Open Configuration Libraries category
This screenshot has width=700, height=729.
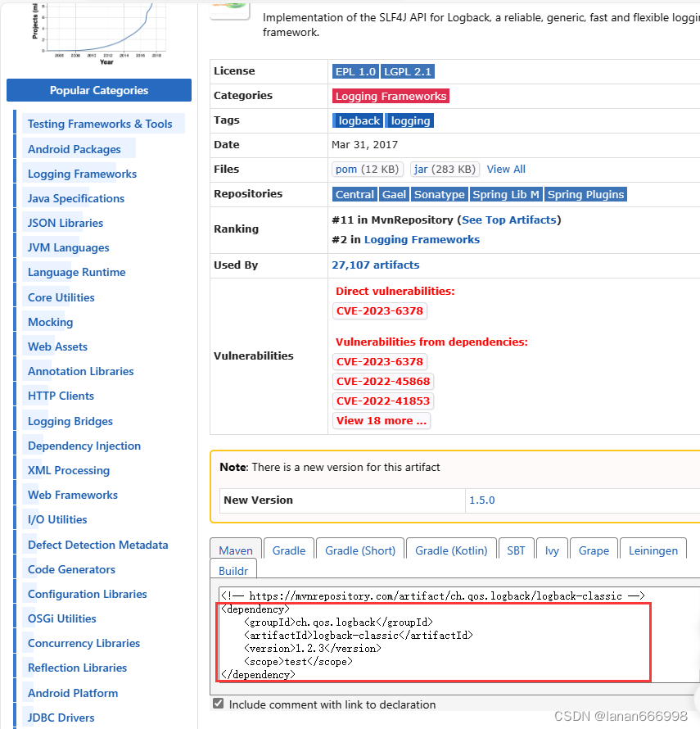click(x=88, y=594)
